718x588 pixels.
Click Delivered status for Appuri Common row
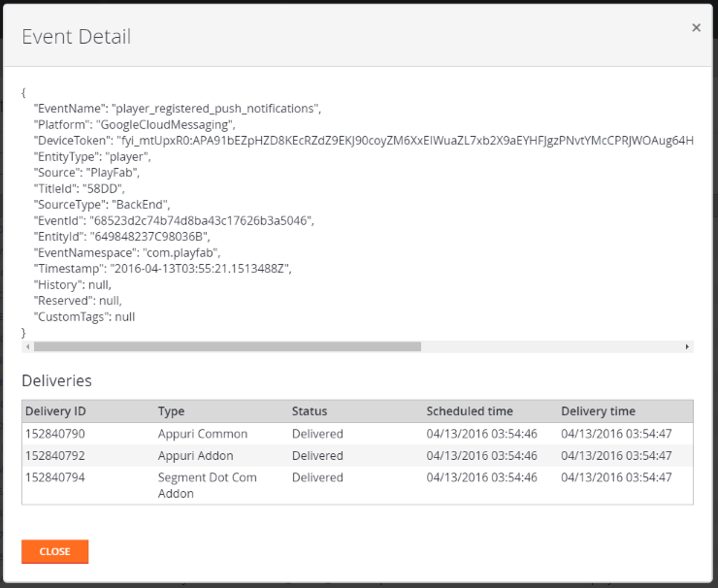click(x=317, y=434)
